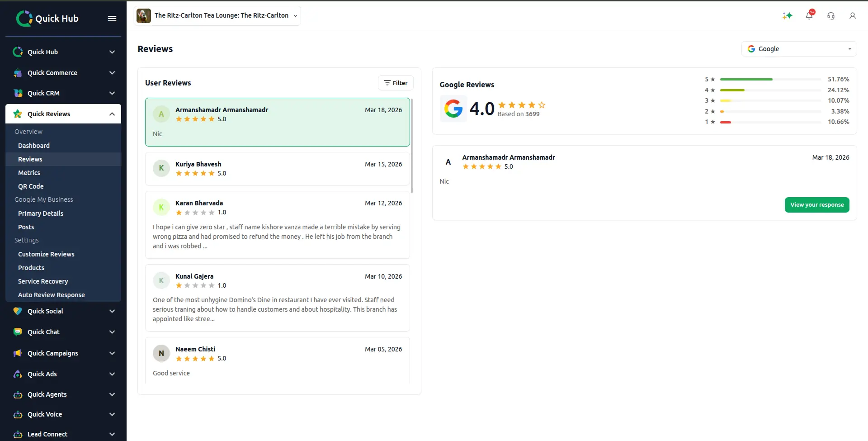The image size is (868, 441).
Task: Select Karan Bharvada review name
Action: click(x=199, y=203)
